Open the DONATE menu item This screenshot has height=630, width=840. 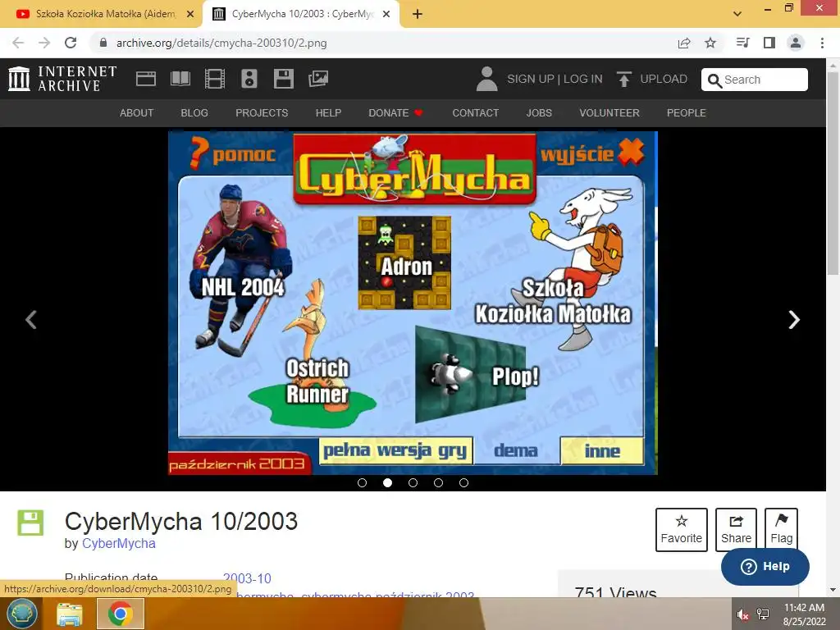[395, 113]
